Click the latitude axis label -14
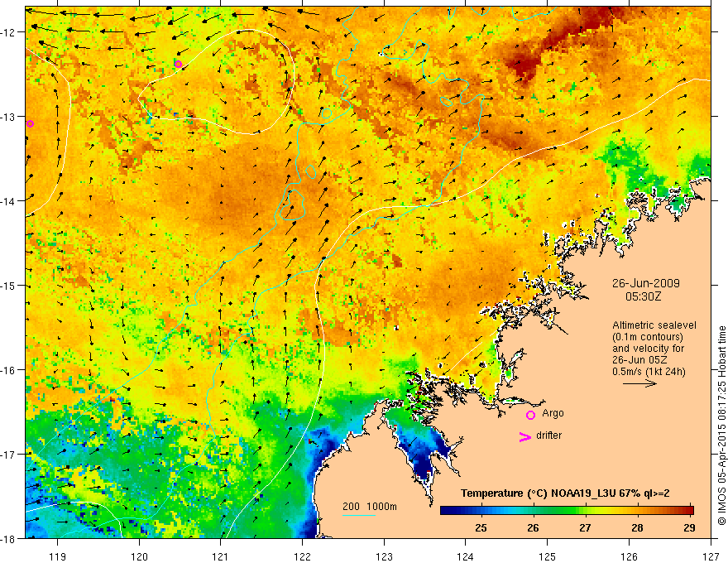Screen dimensions: 728x563 click(x=8, y=201)
